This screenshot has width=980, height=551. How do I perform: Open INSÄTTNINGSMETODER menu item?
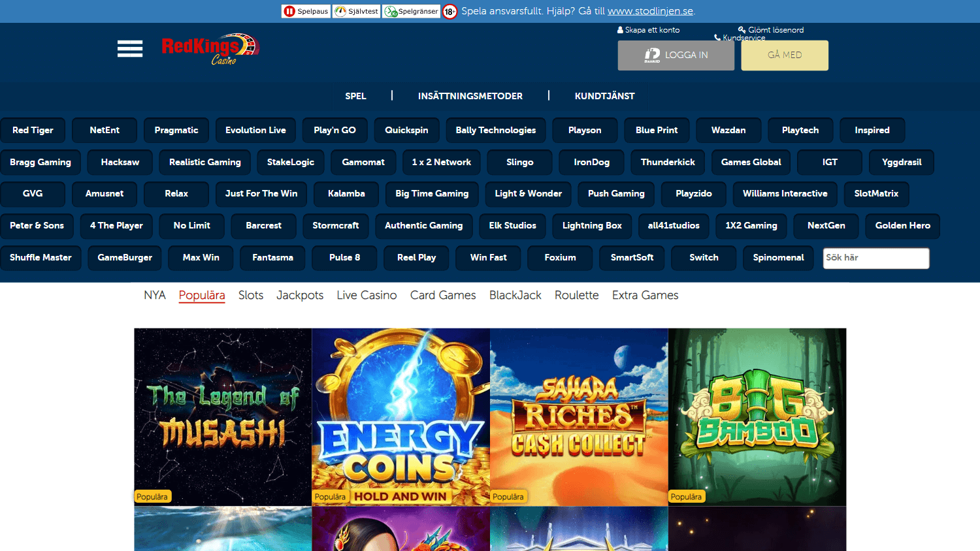[x=470, y=96]
